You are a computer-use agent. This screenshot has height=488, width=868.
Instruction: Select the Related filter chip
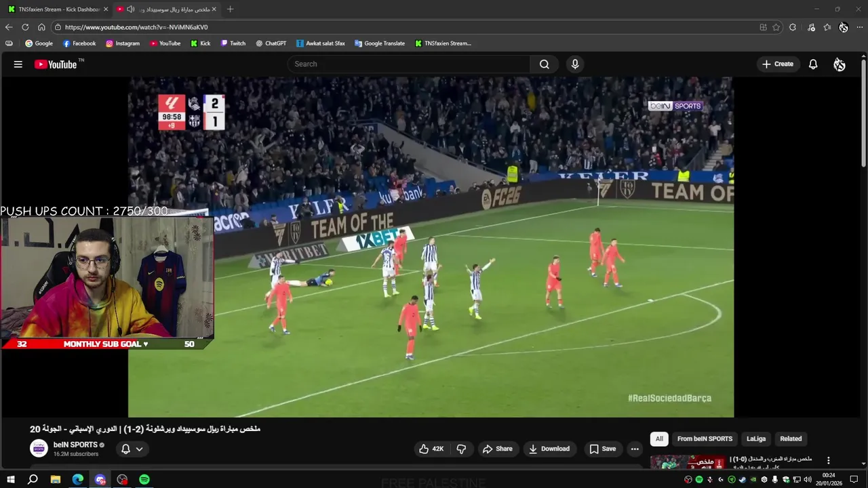[791, 439]
